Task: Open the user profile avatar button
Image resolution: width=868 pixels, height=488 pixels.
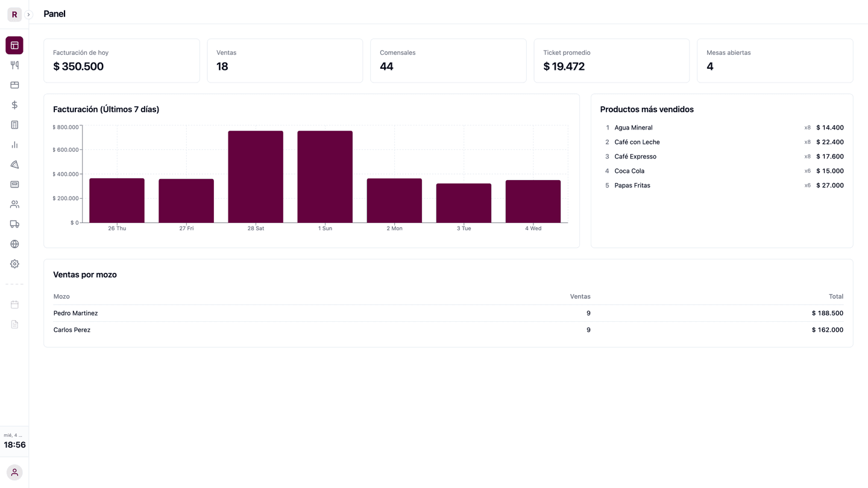Action: (14, 472)
